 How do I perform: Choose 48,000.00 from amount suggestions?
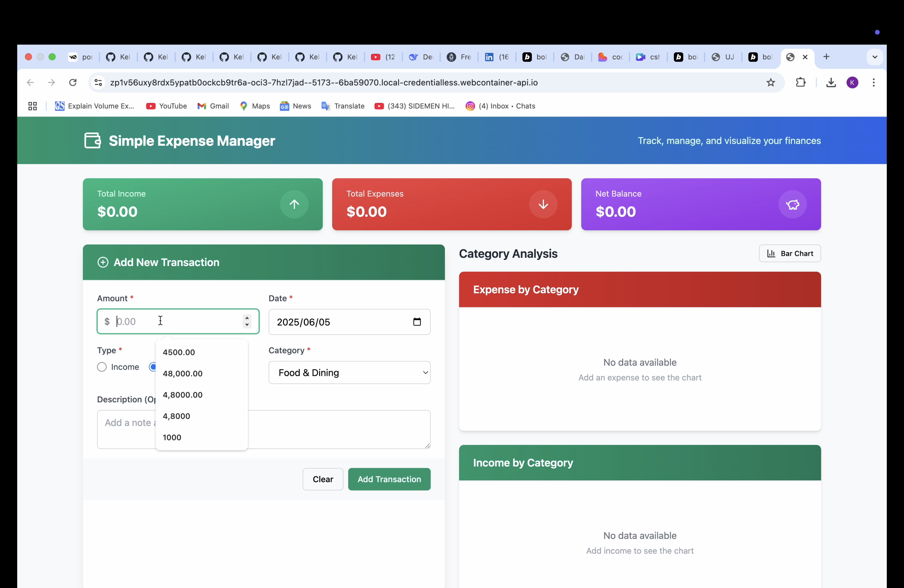click(202, 373)
